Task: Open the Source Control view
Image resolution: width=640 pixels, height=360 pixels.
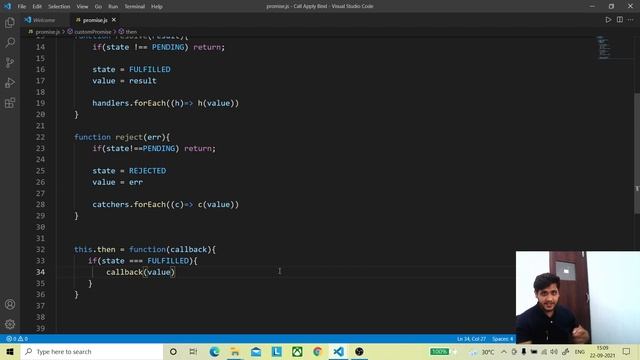Action: [x=10, y=62]
